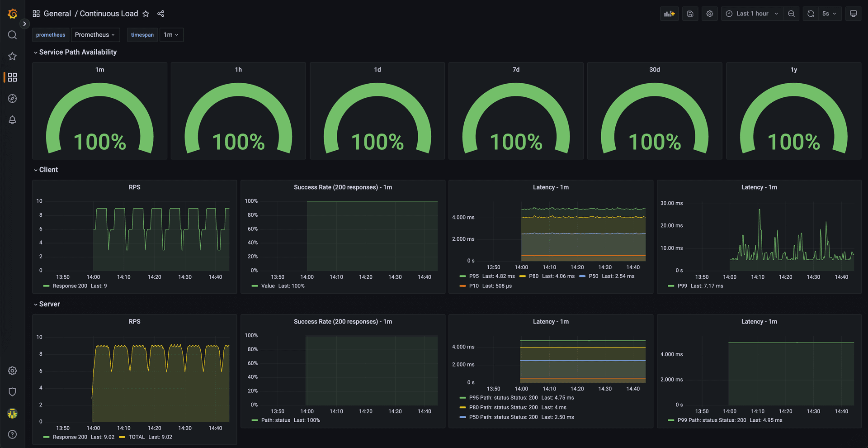Click the Grafana logo home icon
868x448 pixels.
click(12, 14)
